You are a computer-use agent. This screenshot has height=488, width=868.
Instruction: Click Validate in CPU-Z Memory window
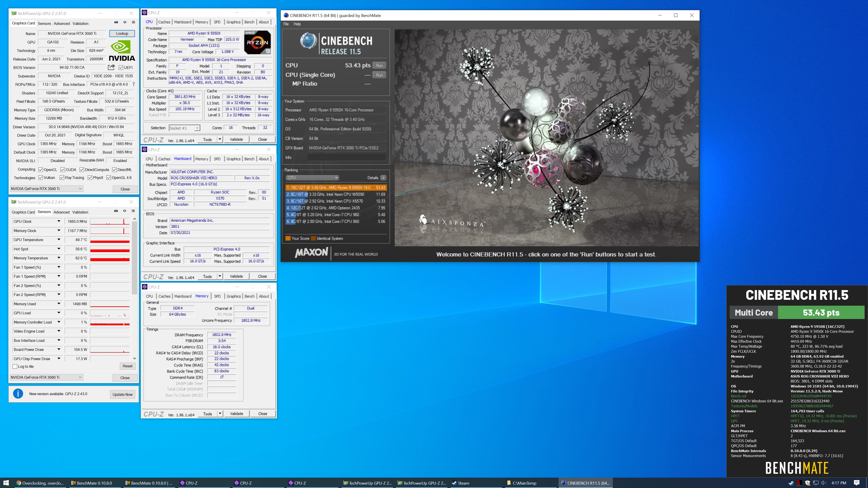pyautogui.click(x=236, y=414)
